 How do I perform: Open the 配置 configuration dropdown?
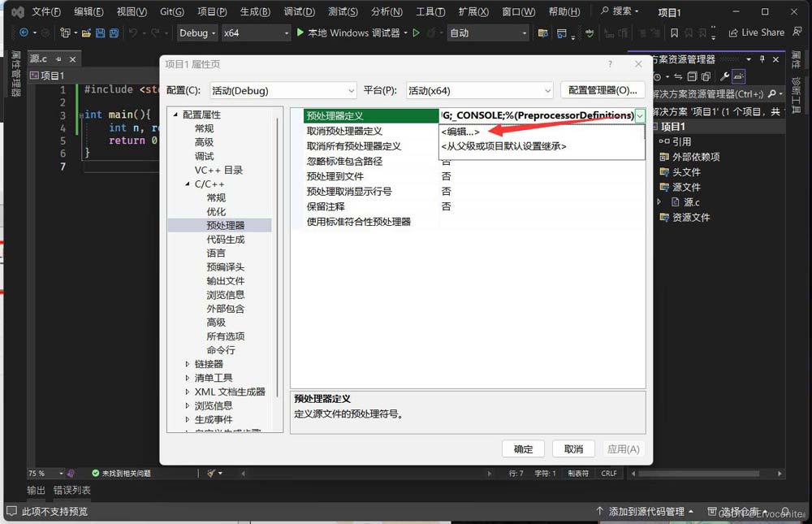[283, 91]
